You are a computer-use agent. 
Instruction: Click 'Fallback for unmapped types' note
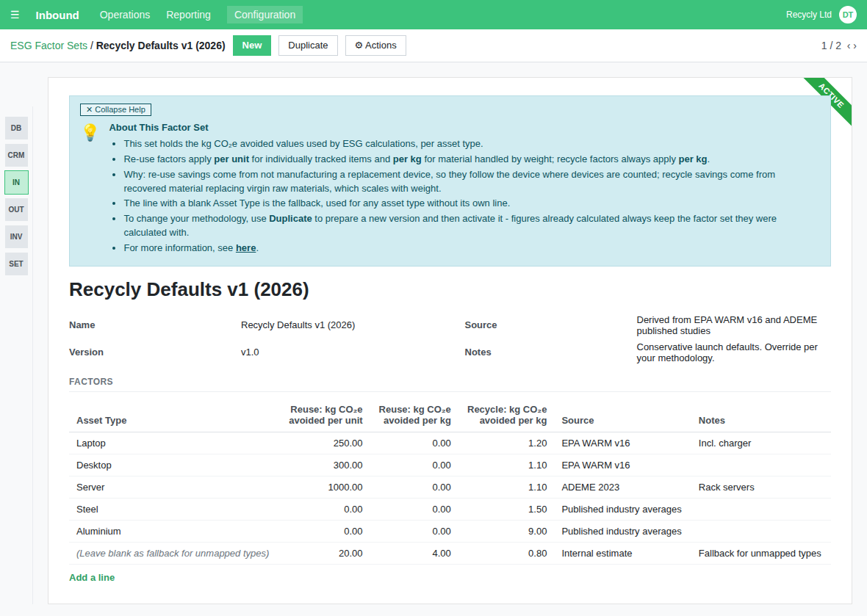pos(760,554)
